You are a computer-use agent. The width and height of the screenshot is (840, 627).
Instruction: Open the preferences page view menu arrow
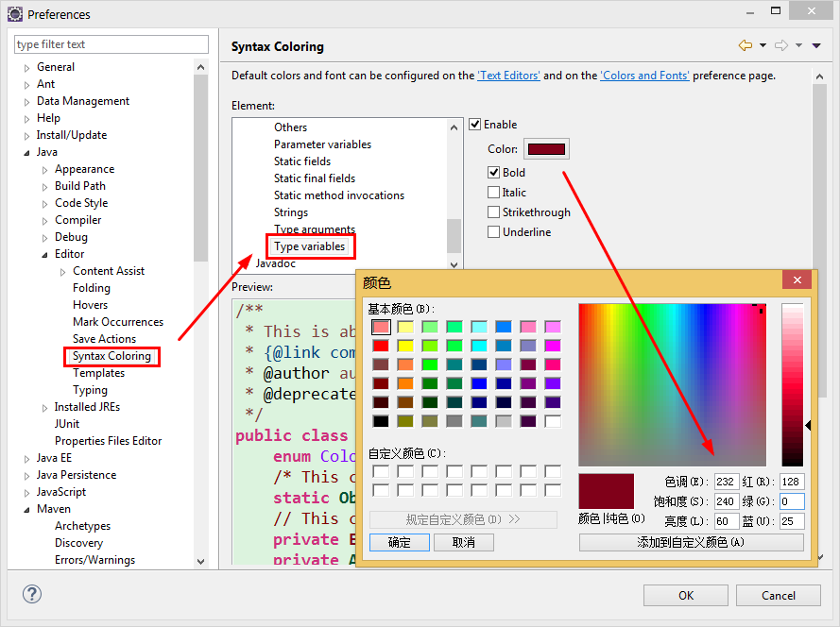[816, 45]
